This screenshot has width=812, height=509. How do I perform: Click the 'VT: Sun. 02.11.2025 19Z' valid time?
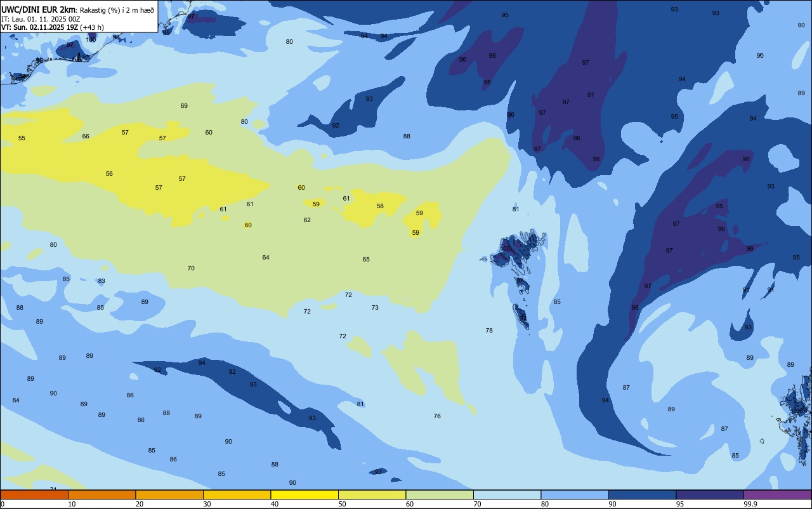[x=39, y=27]
